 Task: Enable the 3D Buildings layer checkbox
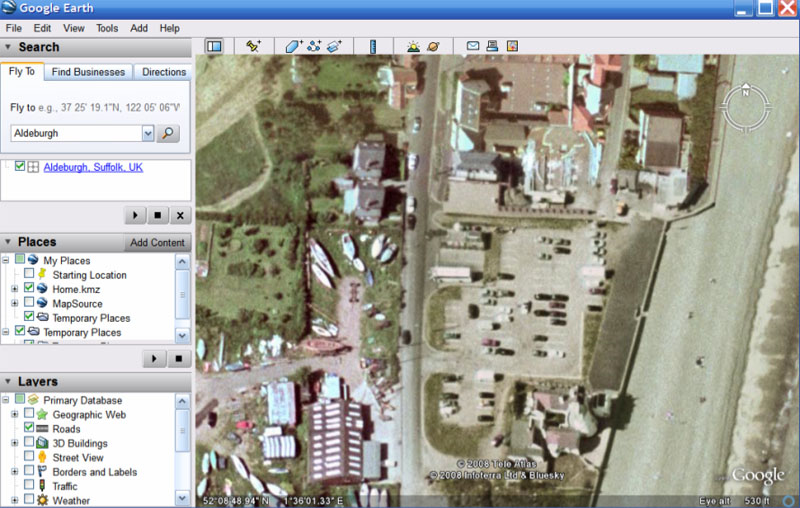tap(29, 442)
